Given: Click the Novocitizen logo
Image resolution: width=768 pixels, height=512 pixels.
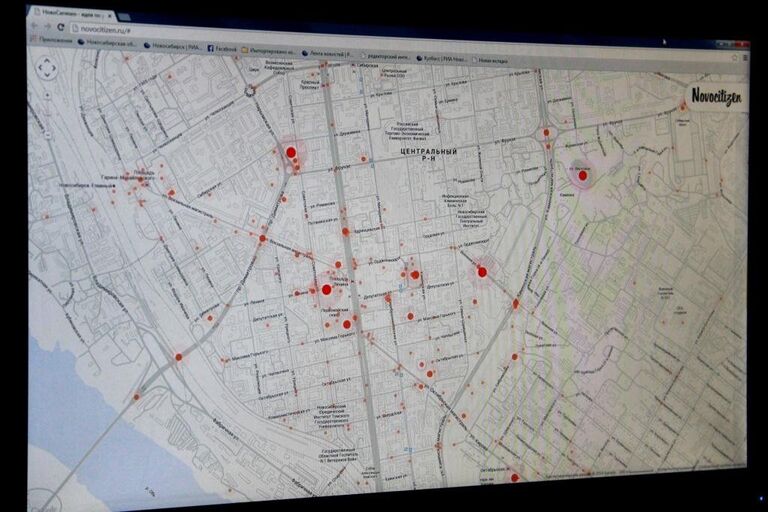Looking at the screenshot, I should [x=716, y=96].
